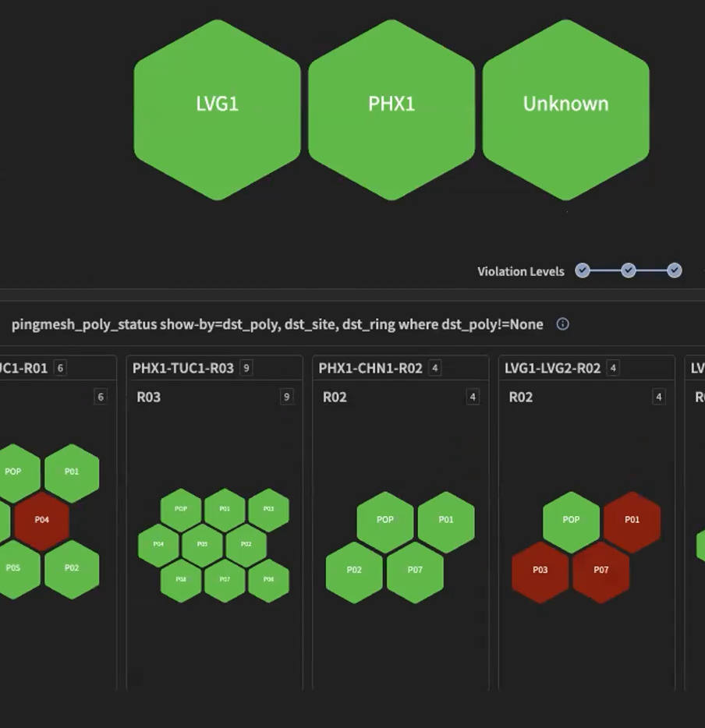Viewport: 705px width, 728px height.
Task: Toggle the middle Violation Levels checkmark
Action: [629, 270]
